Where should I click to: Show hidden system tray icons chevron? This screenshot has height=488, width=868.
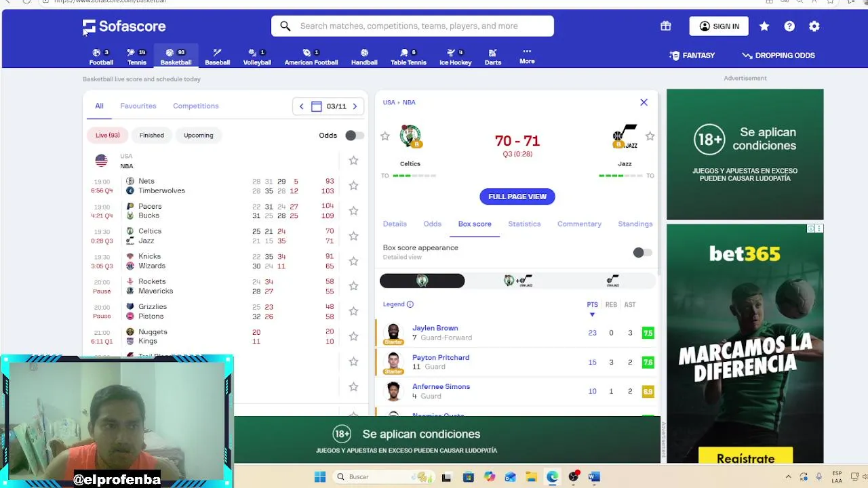click(x=788, y=476)
